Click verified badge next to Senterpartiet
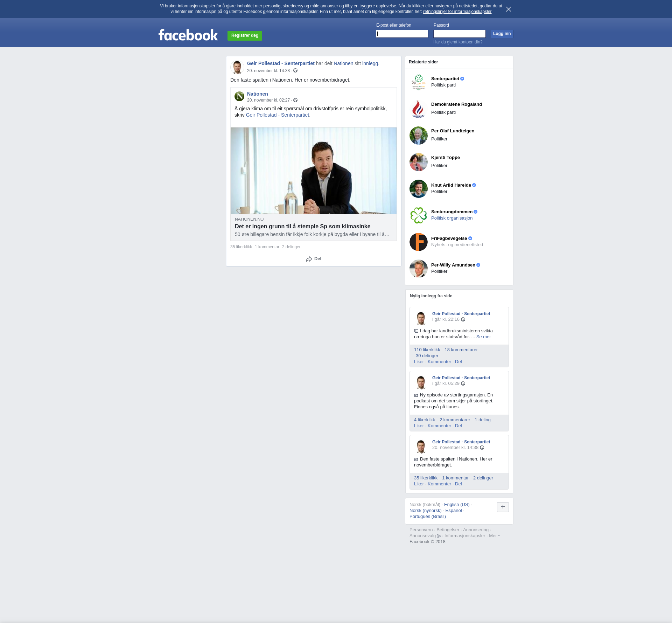 [462, 79]
